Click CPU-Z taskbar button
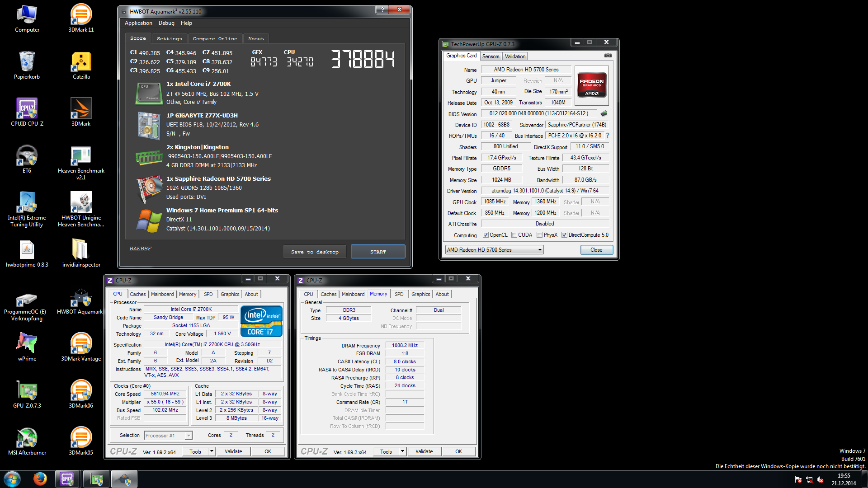Screen dimensions: 868x488 click(67, 479)
